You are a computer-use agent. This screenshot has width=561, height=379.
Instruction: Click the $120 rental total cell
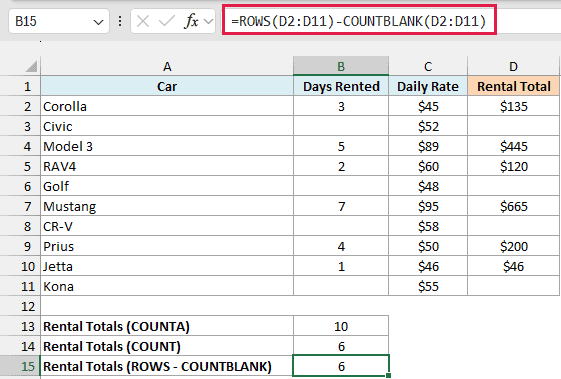coord(513,166)
